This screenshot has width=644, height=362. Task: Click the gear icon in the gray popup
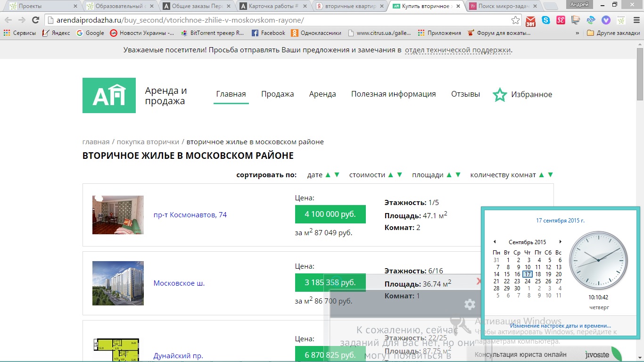(470, 304)
